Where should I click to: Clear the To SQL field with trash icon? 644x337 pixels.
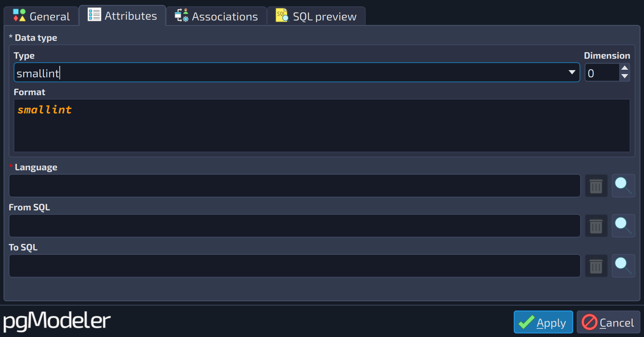(596, 266)
